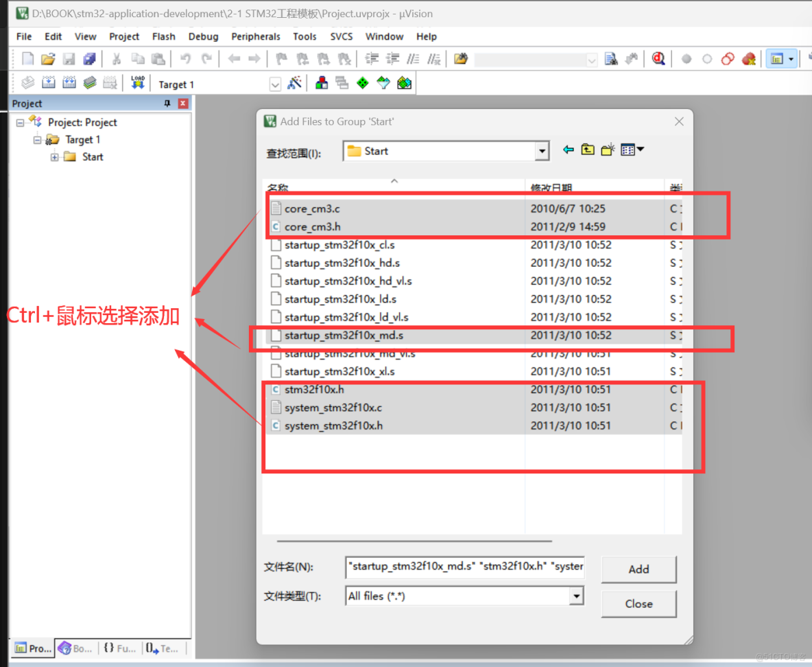Viewport: 812px width, 667px height.
Task: Click the Insert/Remove Bookmark icon
Action: pos(281,59)
